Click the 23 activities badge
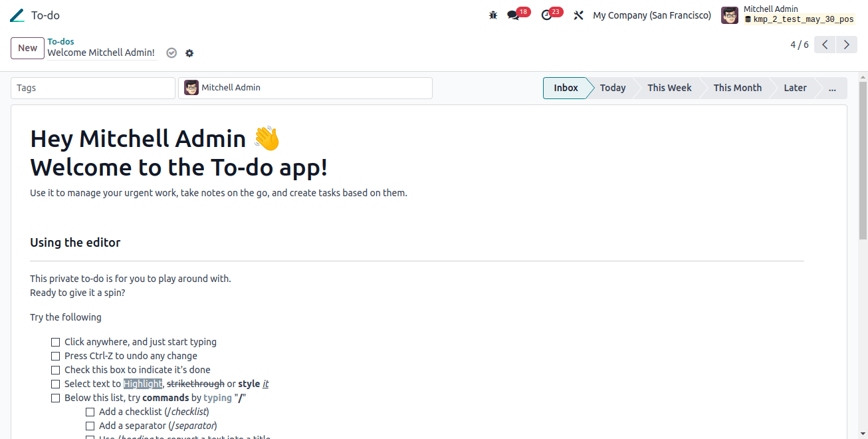 tap(556, 11)
